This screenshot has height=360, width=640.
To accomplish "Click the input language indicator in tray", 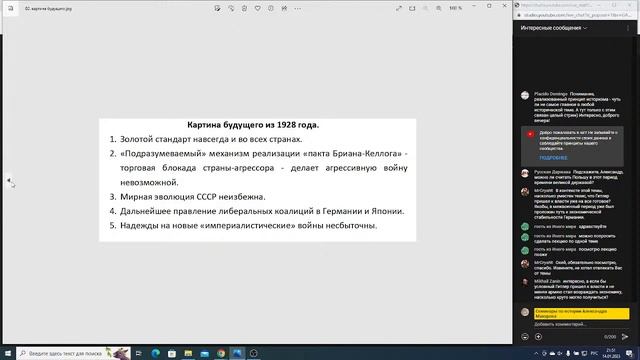I will point(594,353).
